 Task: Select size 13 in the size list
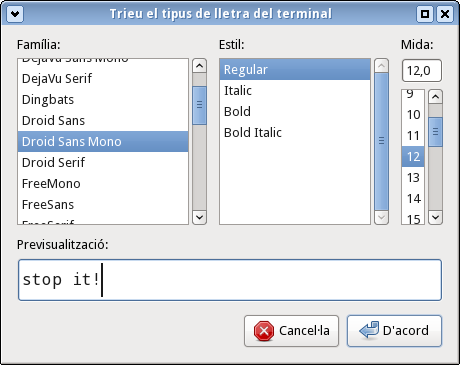413,178
